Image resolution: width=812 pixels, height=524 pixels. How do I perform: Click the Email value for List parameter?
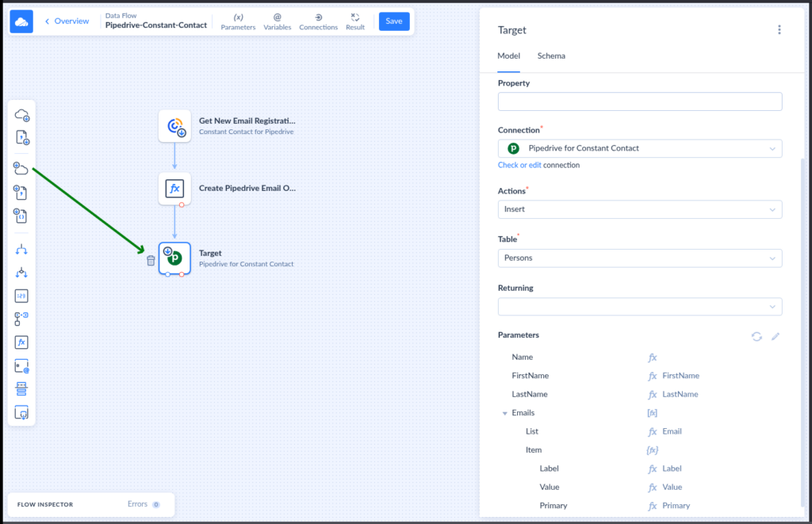[672, 431]
